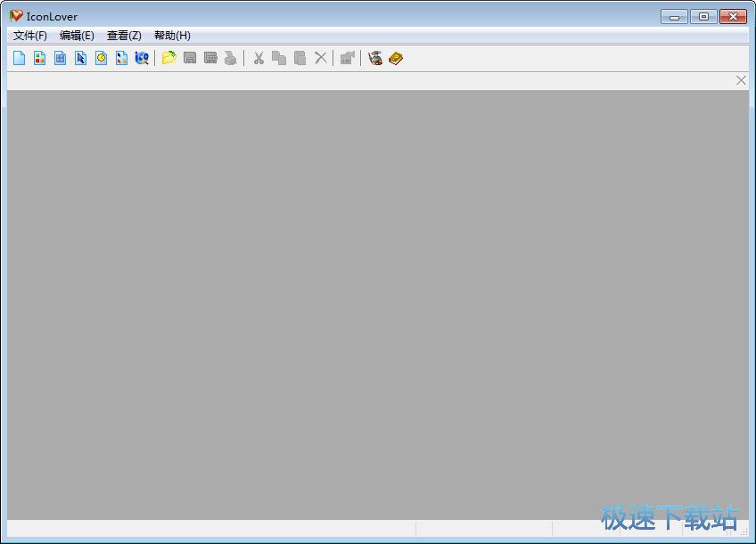Click the gray properties icon after Delete

click(348, 58)
